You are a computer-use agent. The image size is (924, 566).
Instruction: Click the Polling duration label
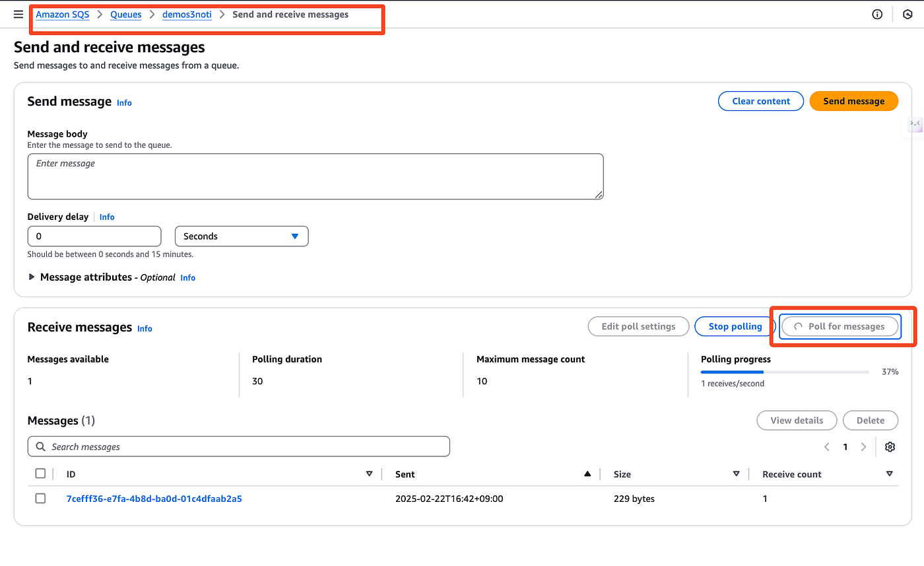(287, 359)
